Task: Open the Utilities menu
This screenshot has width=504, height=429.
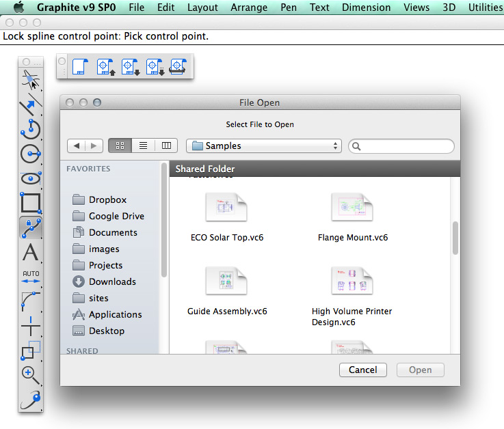Action: [x=486, y=7]
